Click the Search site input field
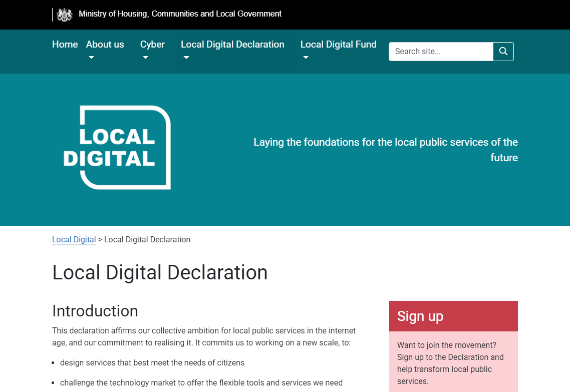Screen dimensions: 570x392 pos(441,51)
